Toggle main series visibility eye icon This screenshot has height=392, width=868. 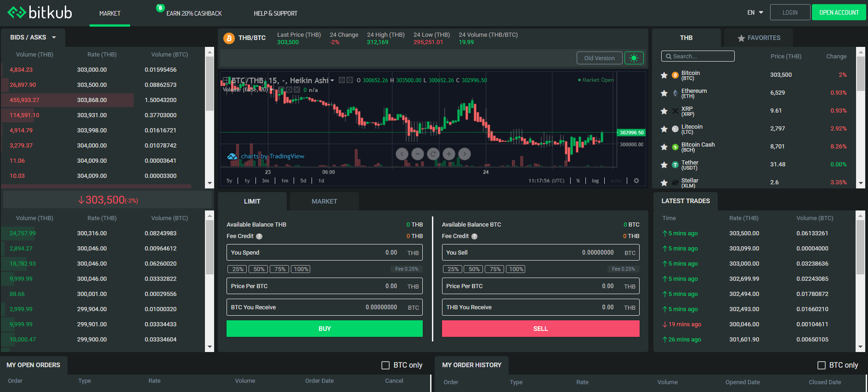(342, 80)
